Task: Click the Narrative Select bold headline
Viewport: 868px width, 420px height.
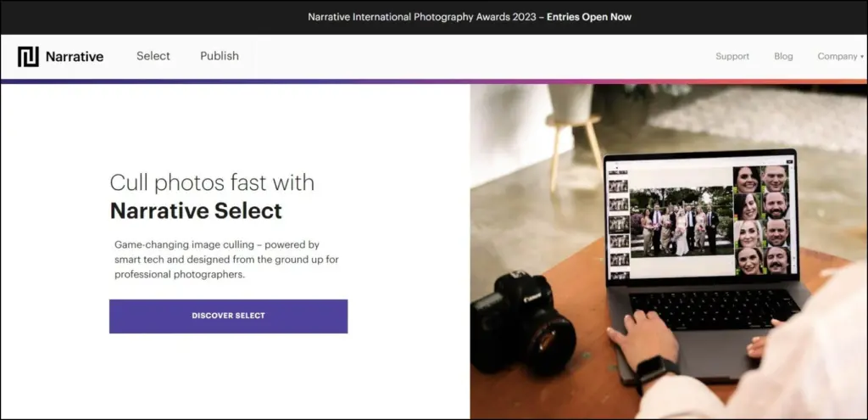Action: click(196, 210)
